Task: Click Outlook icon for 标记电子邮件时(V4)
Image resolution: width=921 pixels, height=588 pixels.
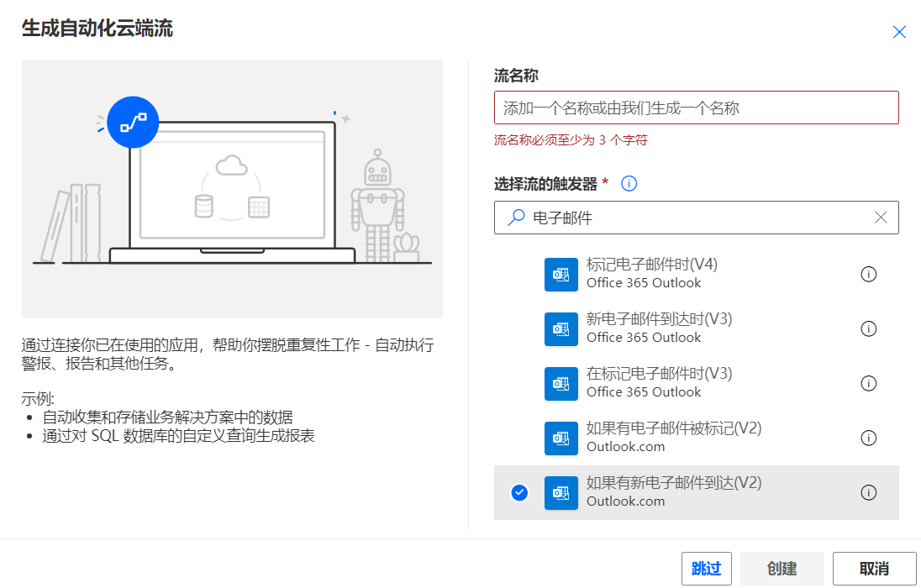Action: [561, 275]
